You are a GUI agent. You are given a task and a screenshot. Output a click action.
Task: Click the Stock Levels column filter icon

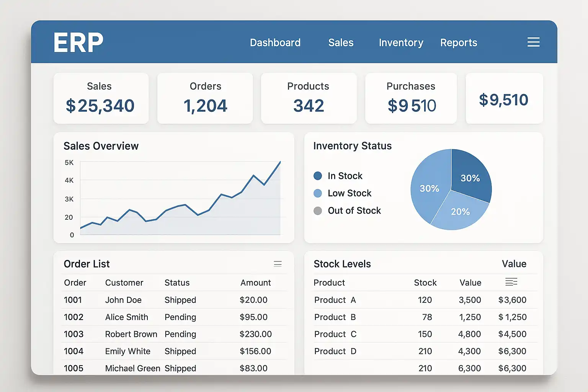511,282
